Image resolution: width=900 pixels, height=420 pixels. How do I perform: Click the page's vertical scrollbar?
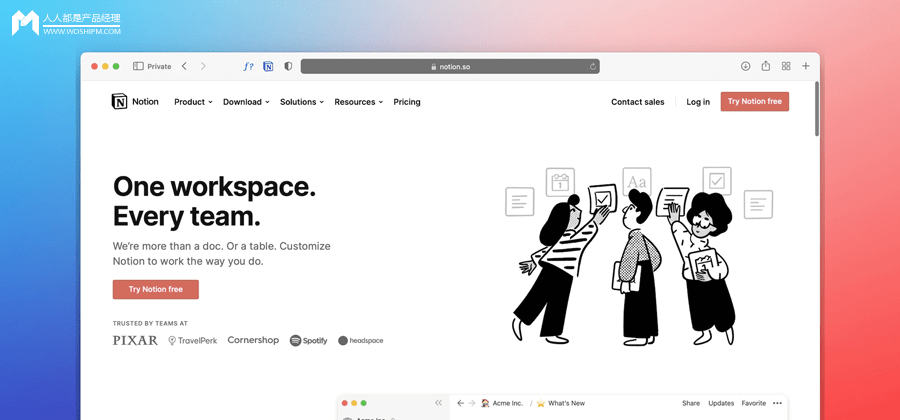coord(816,110)
